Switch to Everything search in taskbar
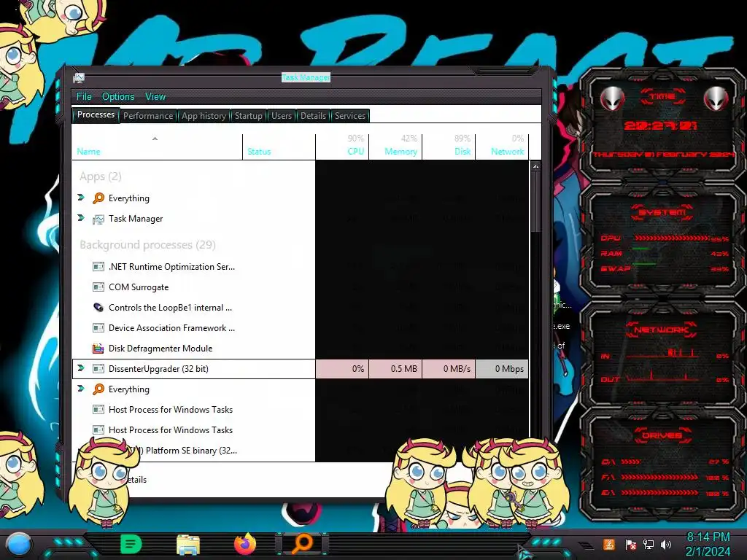Image resolution: width=747 pixels, height=560 pixels. coord(302,544)
